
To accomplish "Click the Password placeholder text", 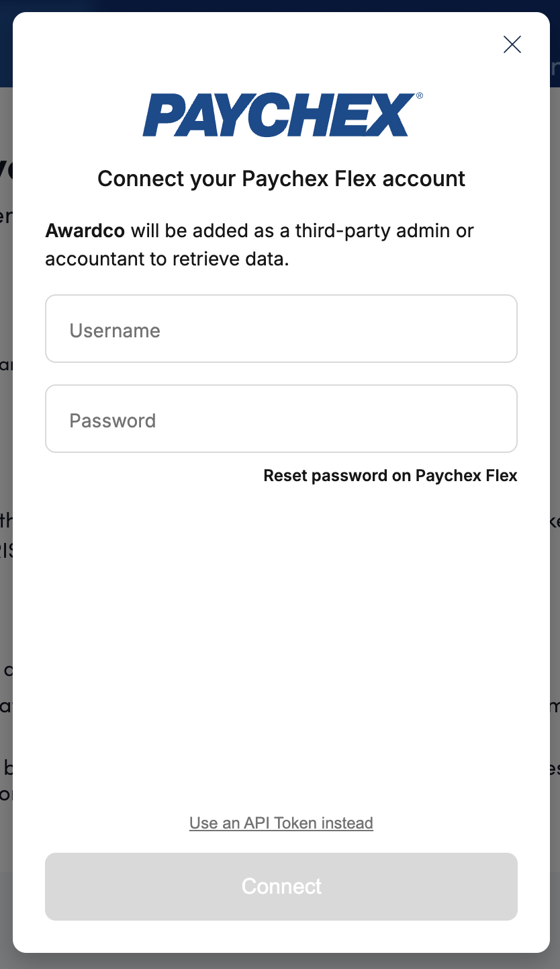I will click(113, 421).
